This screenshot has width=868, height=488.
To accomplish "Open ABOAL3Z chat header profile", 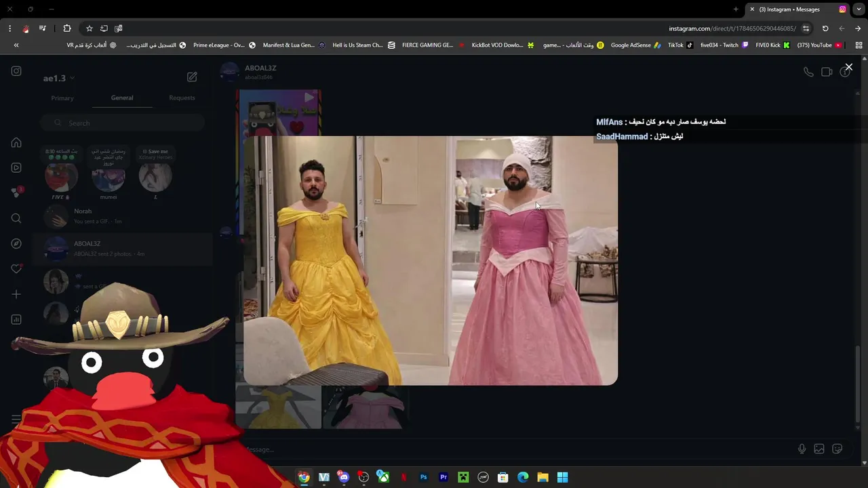I will click(x=250, y=72).
